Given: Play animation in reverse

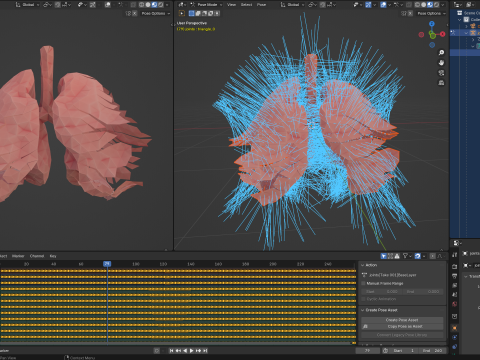Looking at the screenshot, I should pos(185,351).
